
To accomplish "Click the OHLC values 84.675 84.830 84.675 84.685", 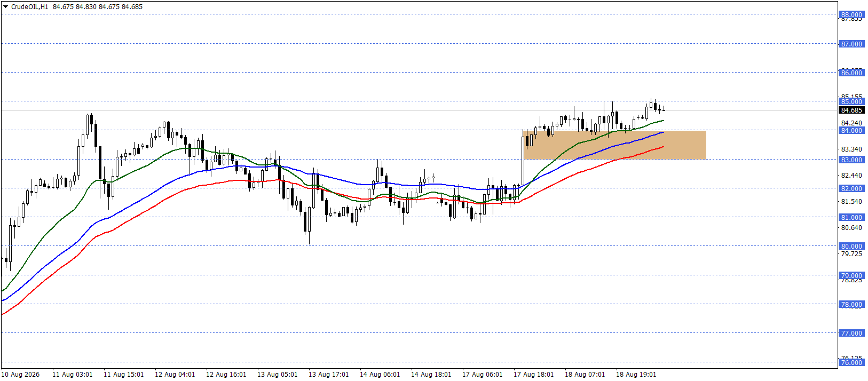I will pyautogui.click(x=98, y=7).
